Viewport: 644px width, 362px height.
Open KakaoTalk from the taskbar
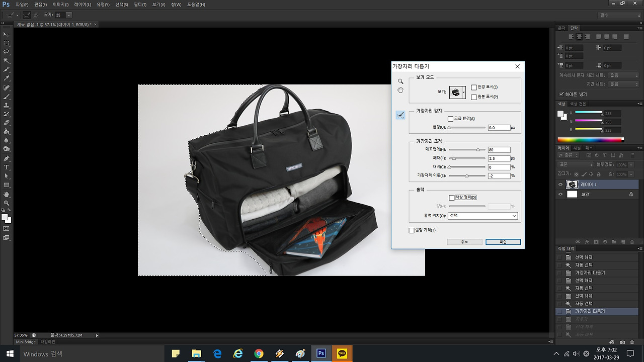tap(342, 354)
